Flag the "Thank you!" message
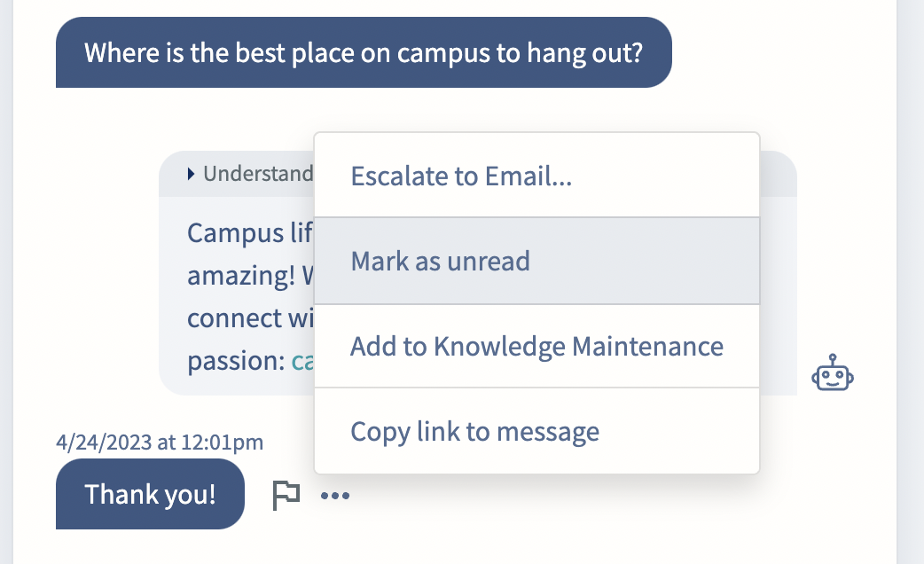 (286, 495)
